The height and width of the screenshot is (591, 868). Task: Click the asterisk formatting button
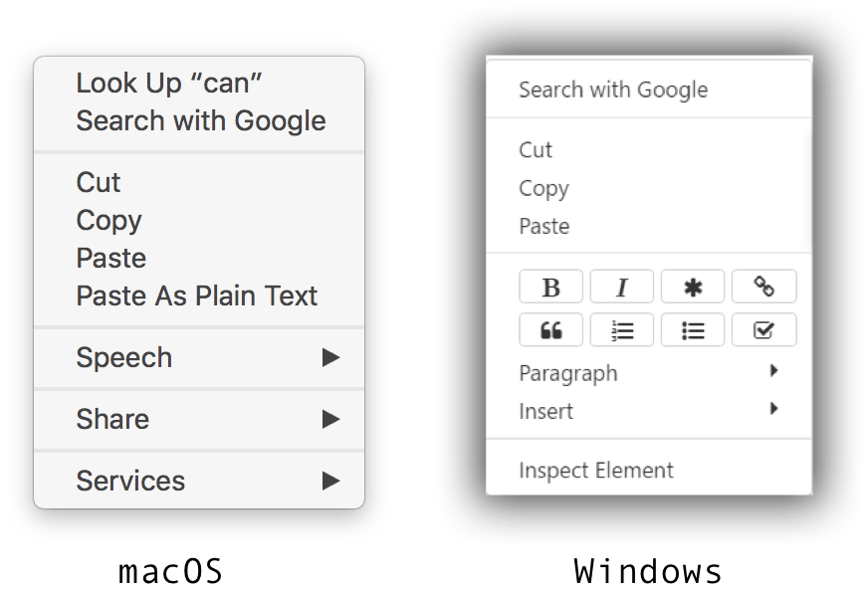[693, 288]
